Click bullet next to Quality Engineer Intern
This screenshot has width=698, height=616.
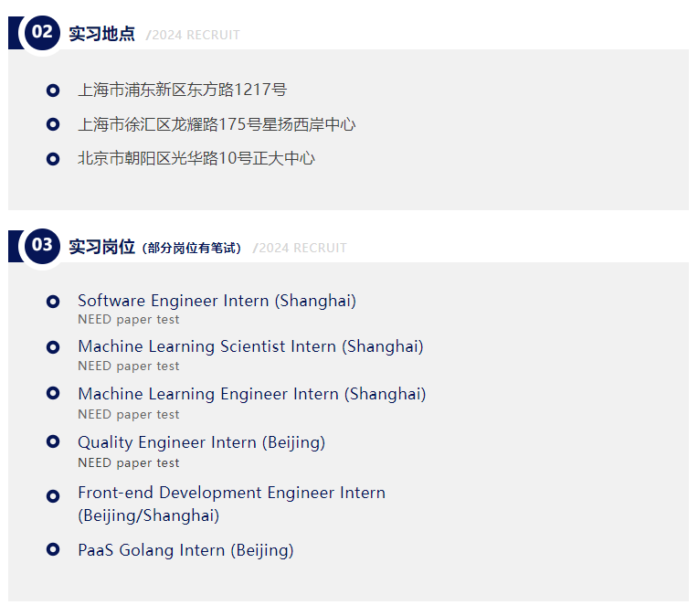pyautogui.click(x=53, y=442)
